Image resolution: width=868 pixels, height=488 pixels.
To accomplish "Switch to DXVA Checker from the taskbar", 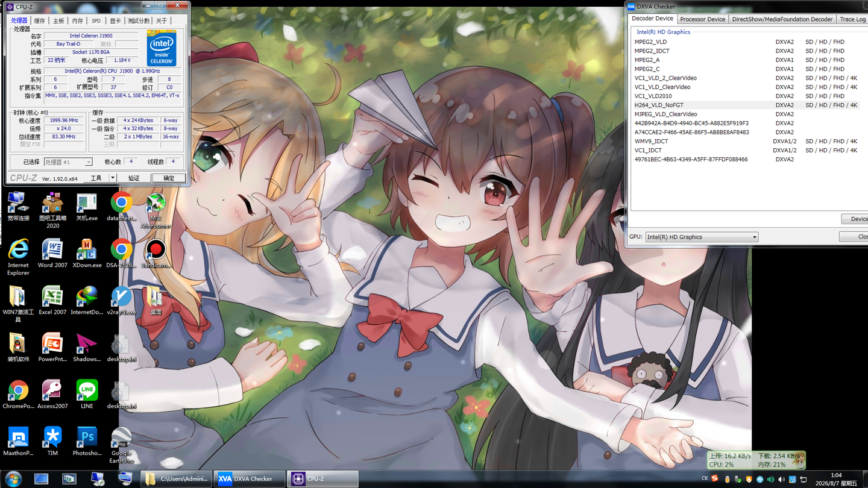I will click(x=250, y=479).
